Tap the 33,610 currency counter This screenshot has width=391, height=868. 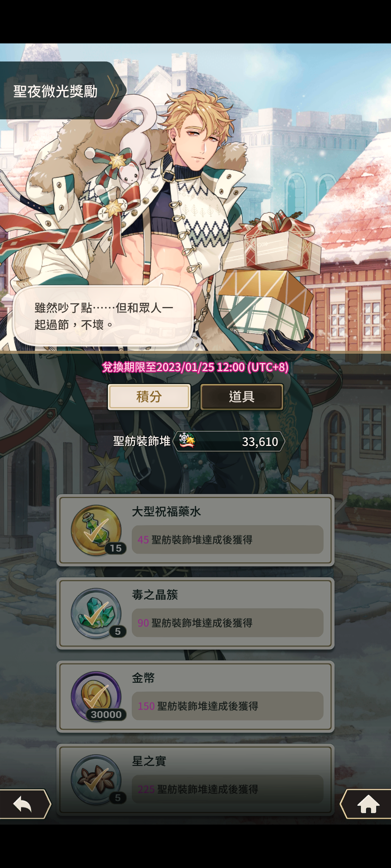(229, 441)
